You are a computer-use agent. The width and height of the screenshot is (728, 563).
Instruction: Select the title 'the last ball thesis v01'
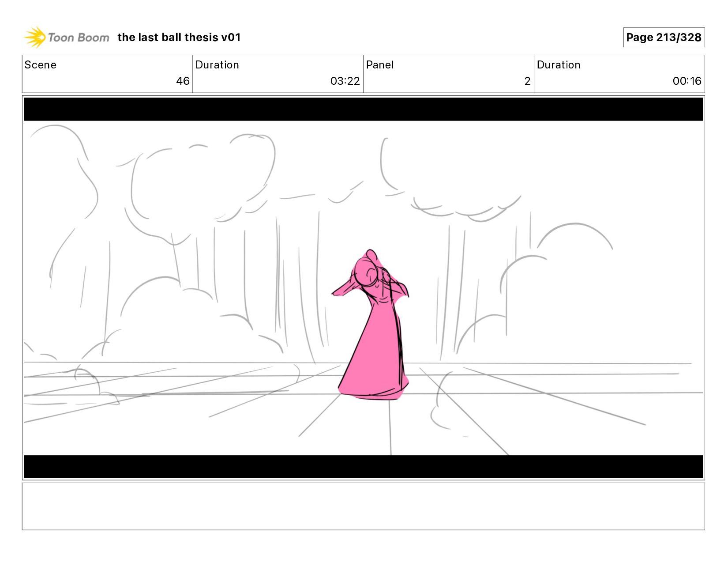tap(179, 38)
